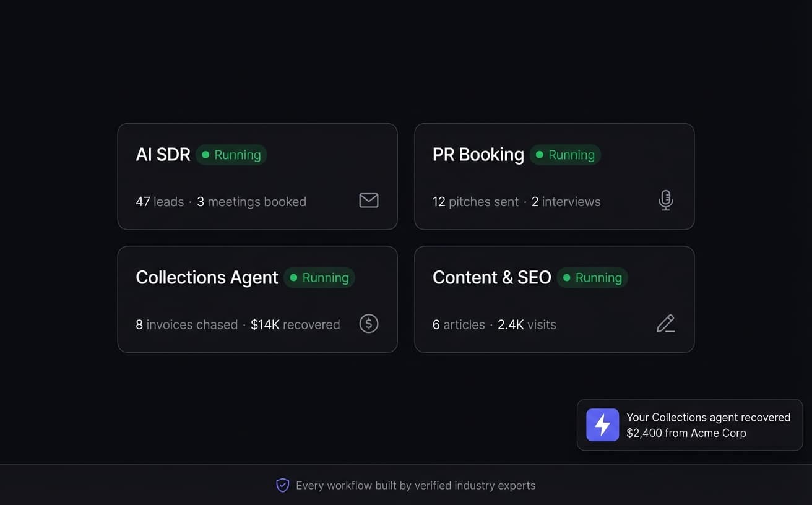Click the '2.4K visits' stat on Content & SEO
Viewport: 812px width, 505px height.
click(x=527, y=324)
